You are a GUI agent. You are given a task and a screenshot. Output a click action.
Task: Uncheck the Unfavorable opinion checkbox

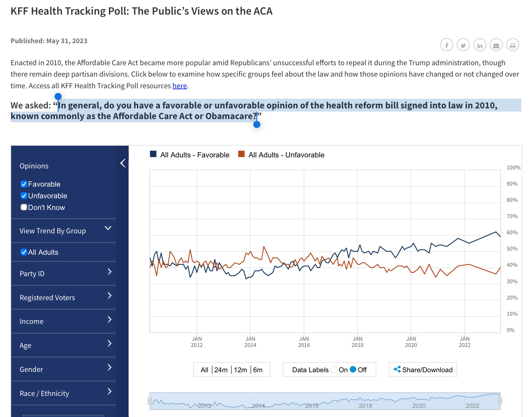(24, 196)
